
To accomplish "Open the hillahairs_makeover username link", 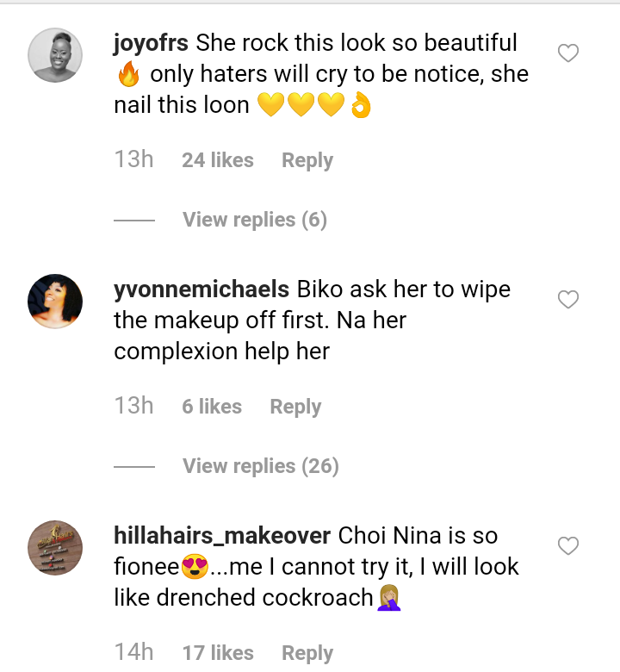I will pos(222,535).
